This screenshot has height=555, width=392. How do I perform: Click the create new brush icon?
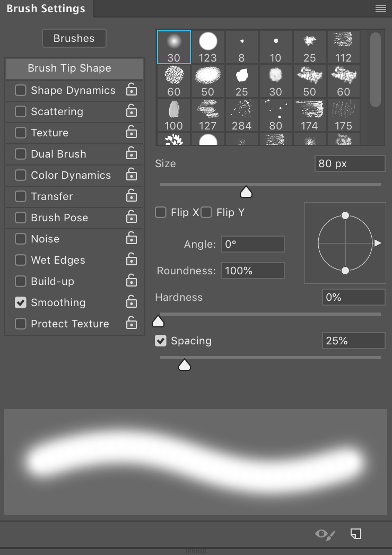355,534
